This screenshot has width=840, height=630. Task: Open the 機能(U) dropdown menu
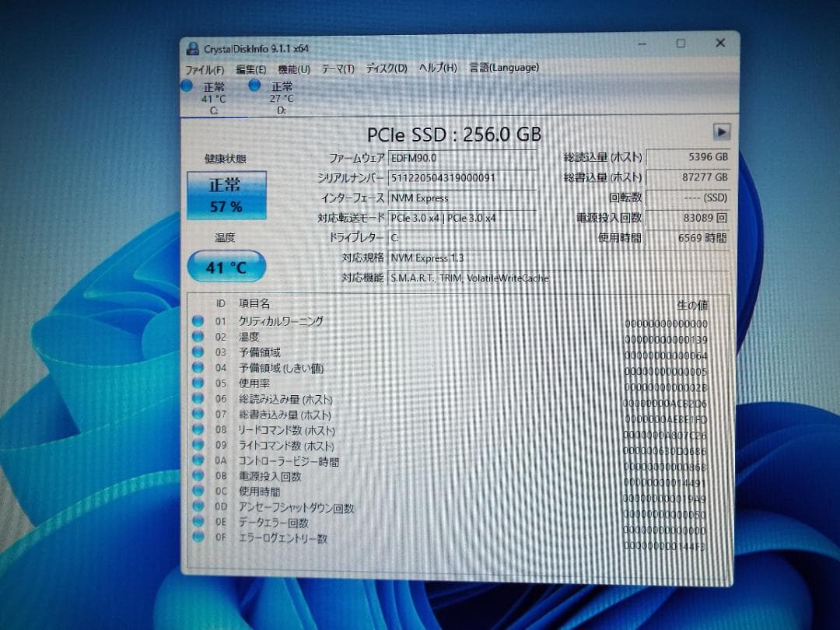click(x=294, y=68)
